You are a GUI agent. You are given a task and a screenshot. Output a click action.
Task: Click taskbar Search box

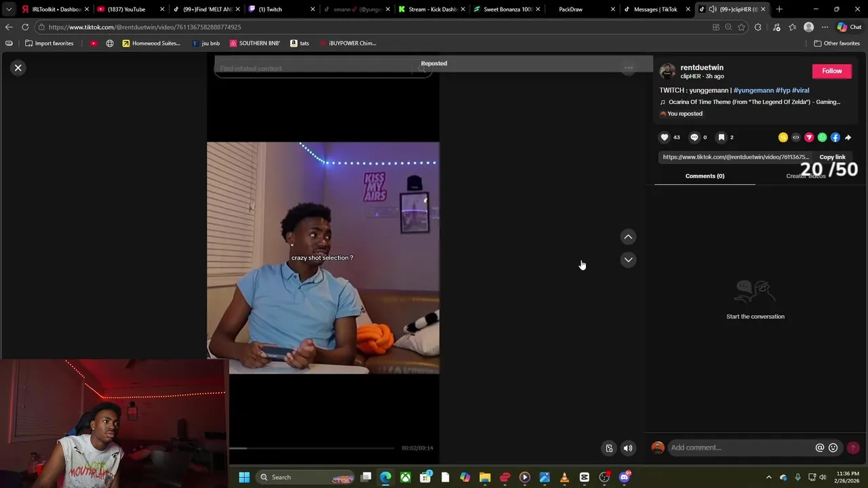pyautogui.click(x=307, y=477)
